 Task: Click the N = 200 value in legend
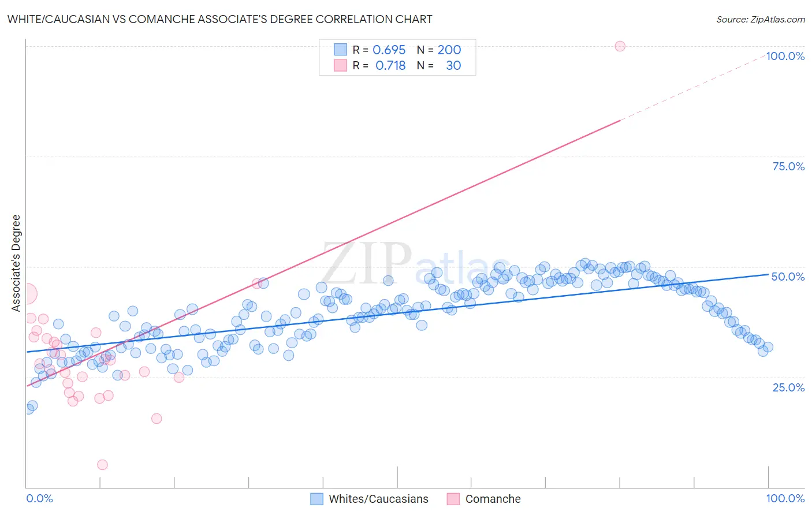(439, 50)
